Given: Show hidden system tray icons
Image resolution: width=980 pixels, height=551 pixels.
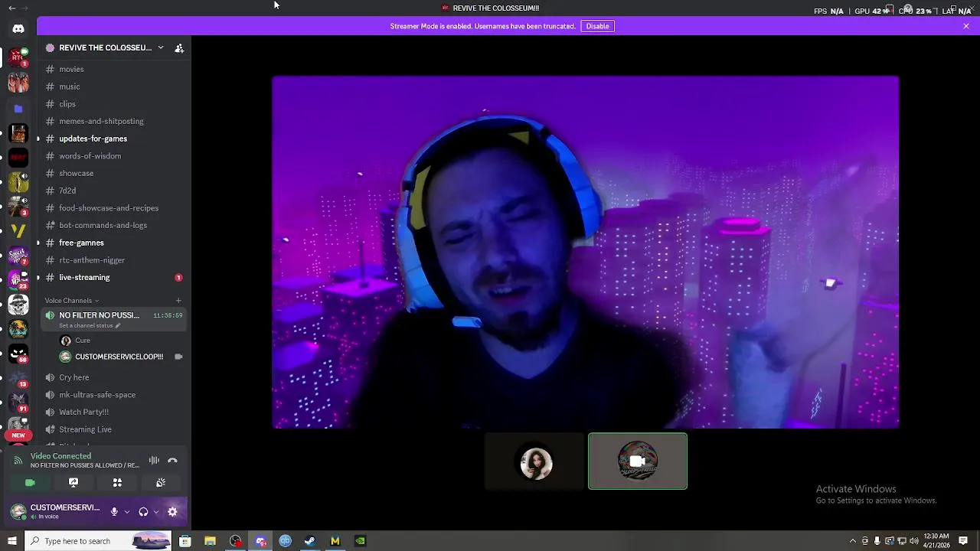Looking at the screenshot, I should pyautogui.click(x=853, y=541).
